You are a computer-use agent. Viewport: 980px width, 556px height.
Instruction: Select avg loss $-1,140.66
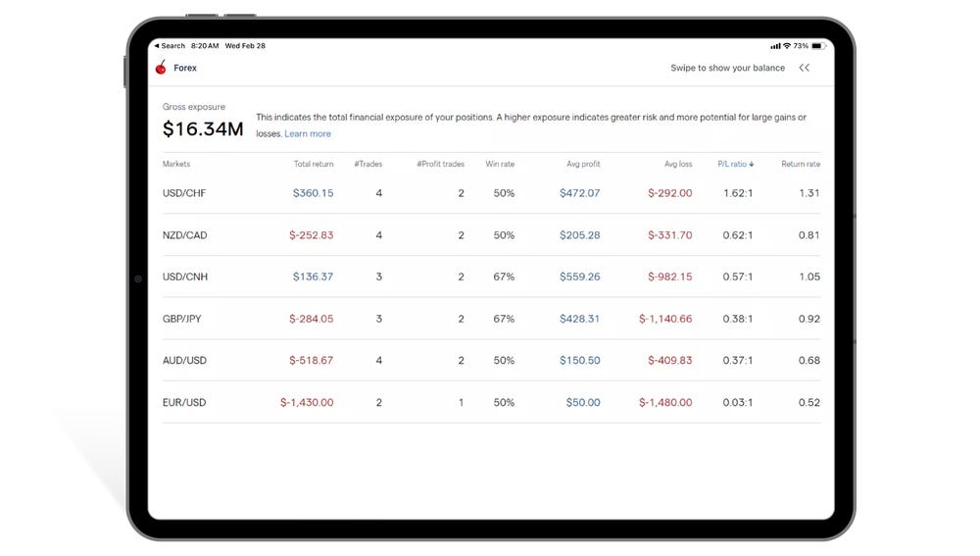coord(665,319)
